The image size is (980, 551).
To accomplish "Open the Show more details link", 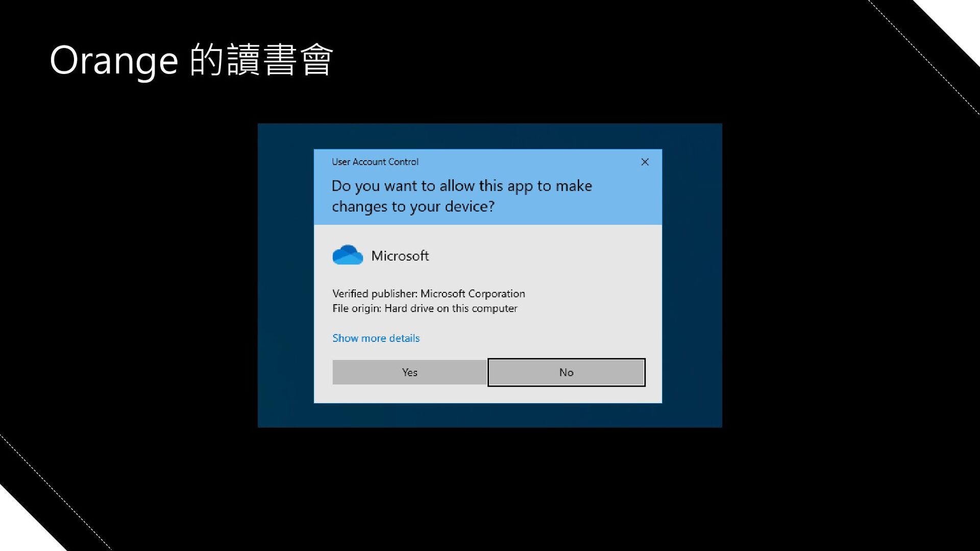I will (376, 338).
